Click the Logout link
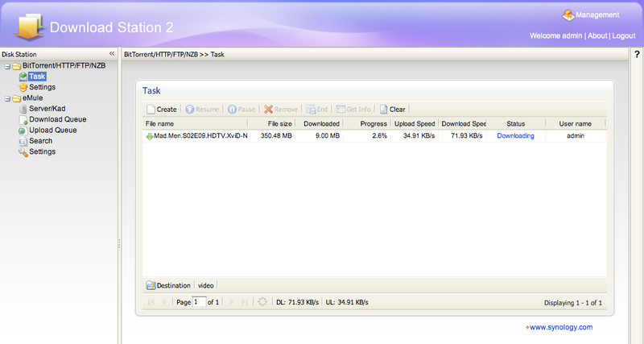Viewport: 644px width, 344px height. tap(623, 35)
